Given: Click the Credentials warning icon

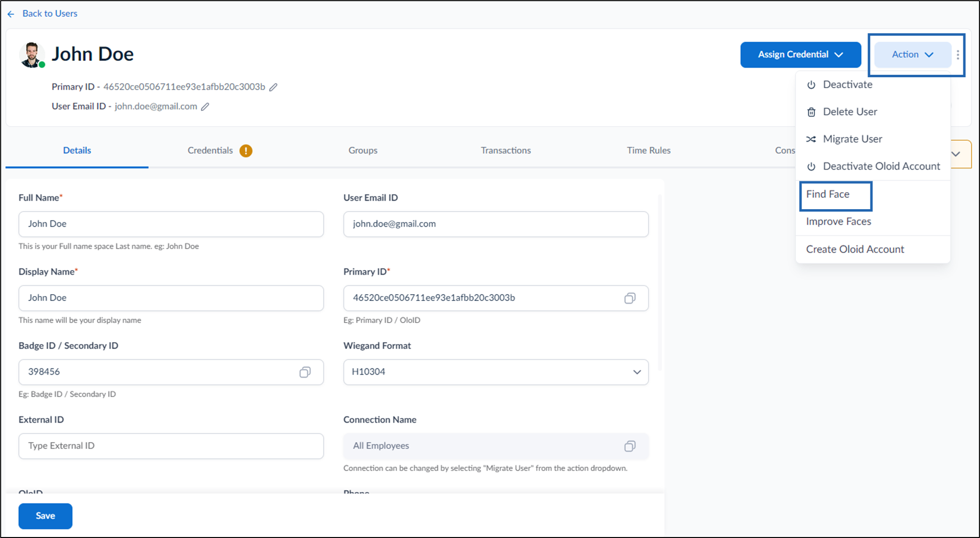Looking at the screenshot, I should 246,151.
